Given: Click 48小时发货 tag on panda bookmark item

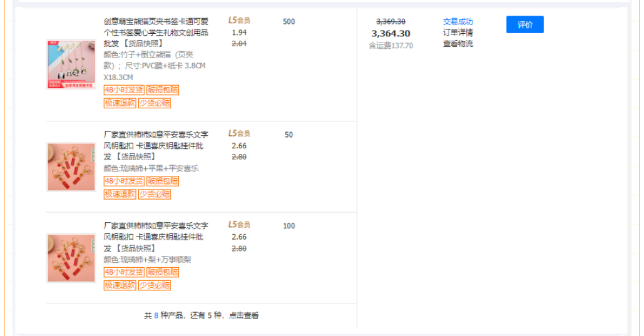Looking at the screenshot, I should pos(123,90).
